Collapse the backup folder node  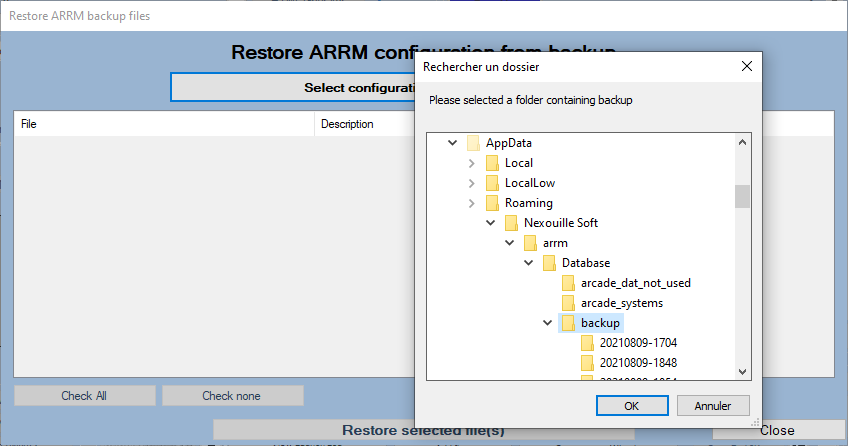548,323
